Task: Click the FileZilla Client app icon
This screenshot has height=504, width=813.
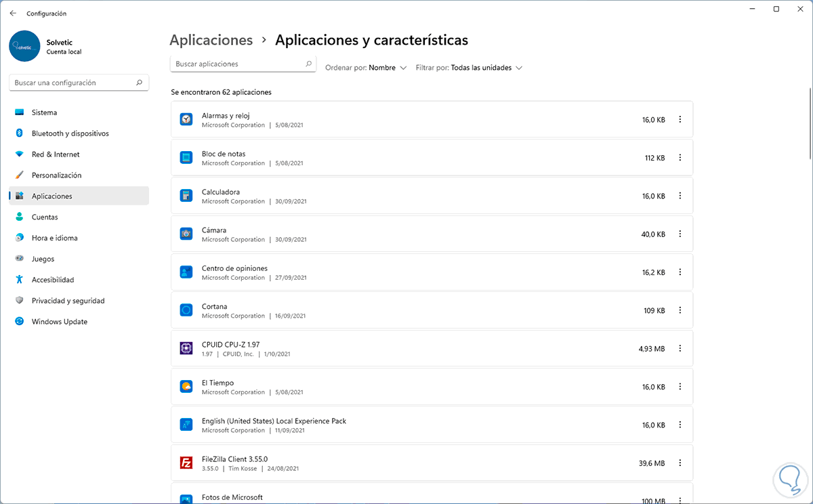Action: [x=186, y=463]
